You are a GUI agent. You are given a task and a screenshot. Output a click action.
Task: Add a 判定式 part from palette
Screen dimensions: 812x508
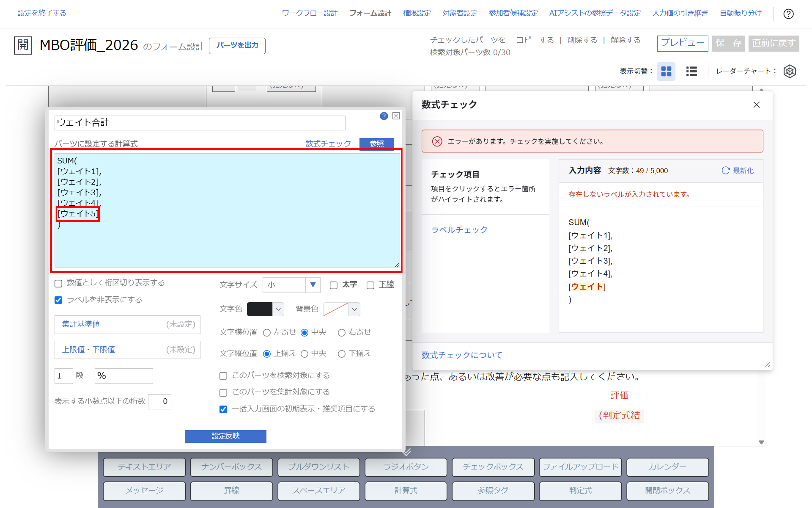click(580, 491)
